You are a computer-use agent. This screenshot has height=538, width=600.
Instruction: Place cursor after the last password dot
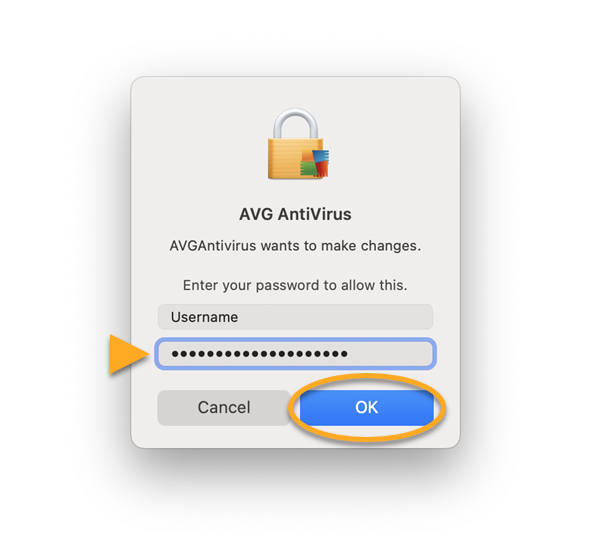coord(350,354)
